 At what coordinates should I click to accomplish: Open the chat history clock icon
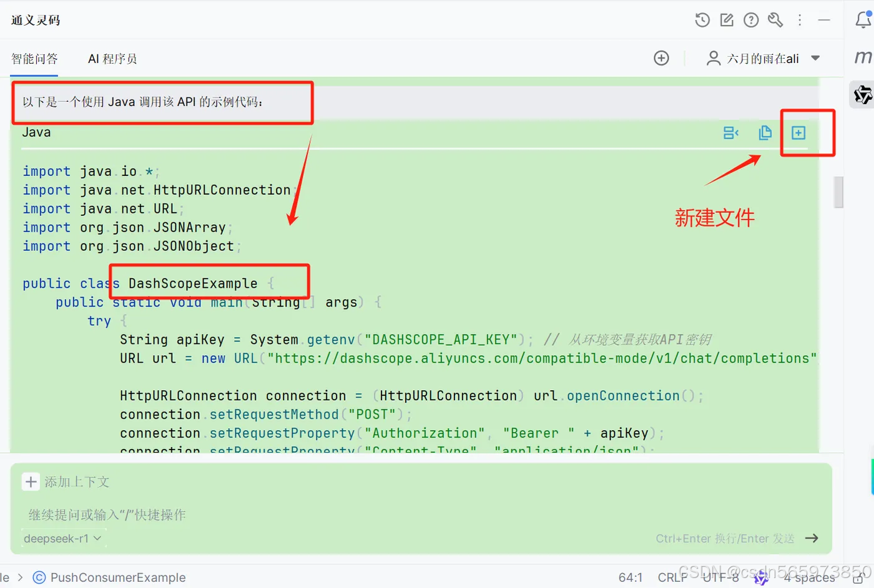(702, 20)
